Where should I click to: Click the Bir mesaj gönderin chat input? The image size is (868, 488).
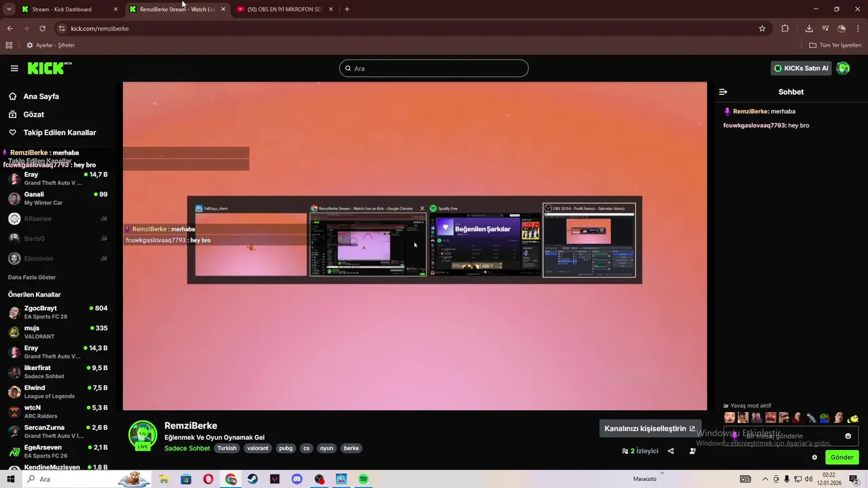click(x=784, y=436)
